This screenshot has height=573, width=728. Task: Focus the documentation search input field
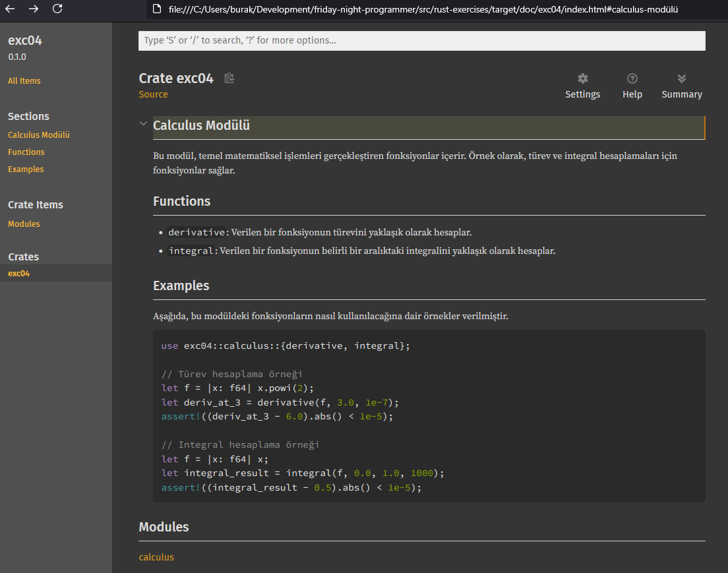[x=422, y=41]
